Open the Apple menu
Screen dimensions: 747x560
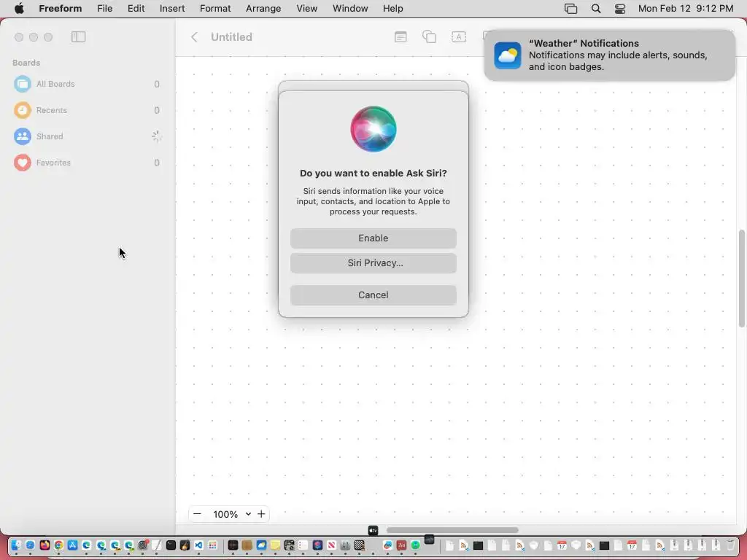coord(19,9)
